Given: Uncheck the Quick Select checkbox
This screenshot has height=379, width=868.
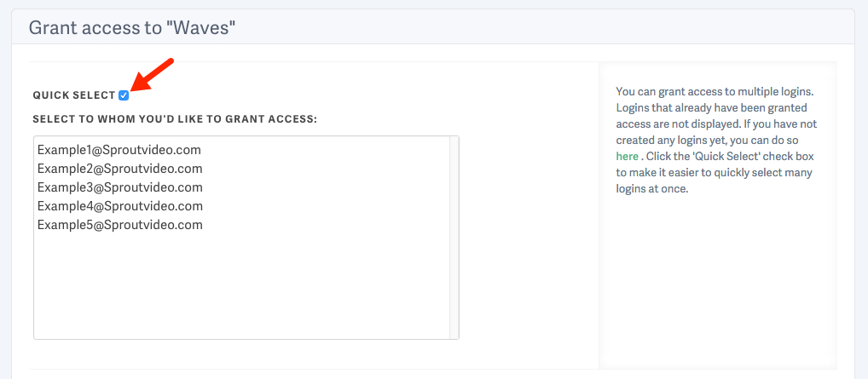Looking at the screenshot, I should tap(124, 95).
